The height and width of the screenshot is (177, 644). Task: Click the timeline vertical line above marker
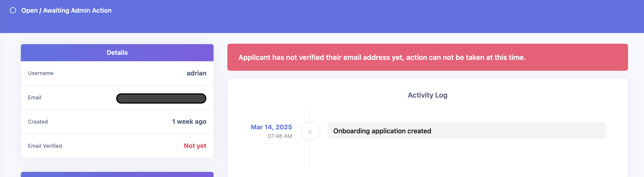tap(310, 115)
